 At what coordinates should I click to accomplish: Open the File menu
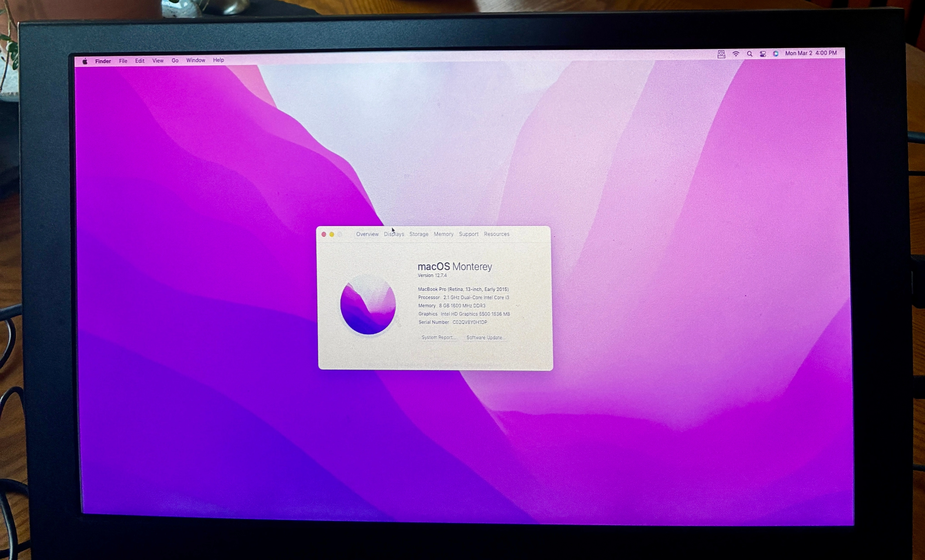(123, 61)
